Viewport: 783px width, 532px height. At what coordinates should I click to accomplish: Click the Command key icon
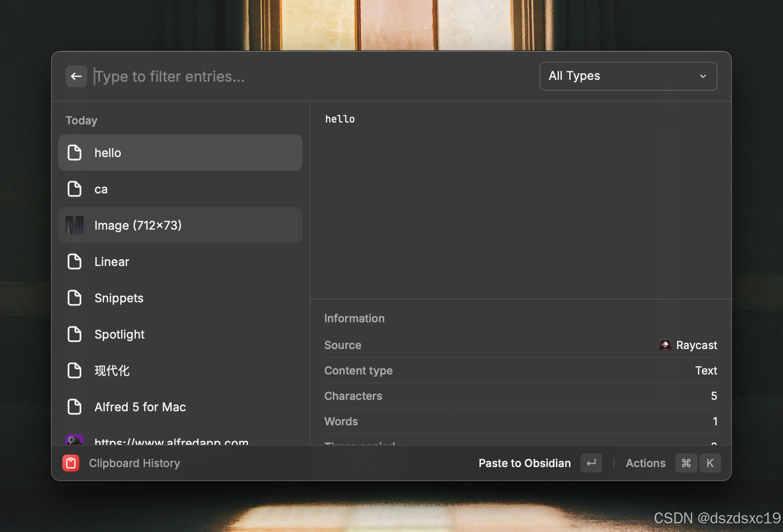[686, 463]
